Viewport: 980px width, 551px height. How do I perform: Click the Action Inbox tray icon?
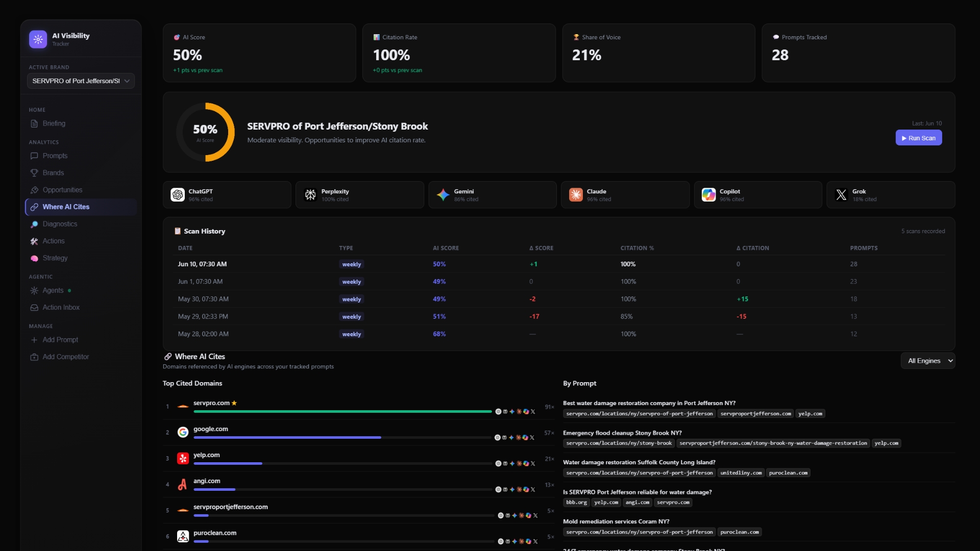[34, 308]
